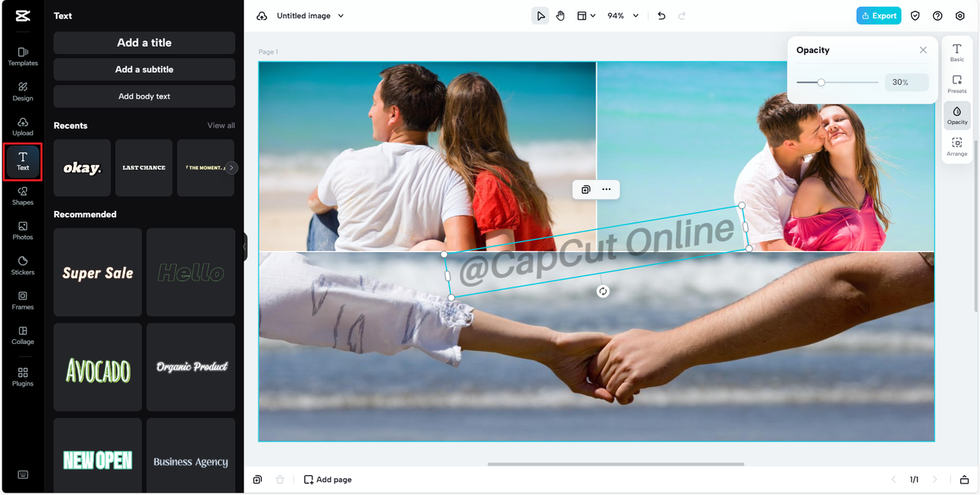Open the Photos sidebar panel
This screenshot has height=495, width=980.
[x=23, y=231]
